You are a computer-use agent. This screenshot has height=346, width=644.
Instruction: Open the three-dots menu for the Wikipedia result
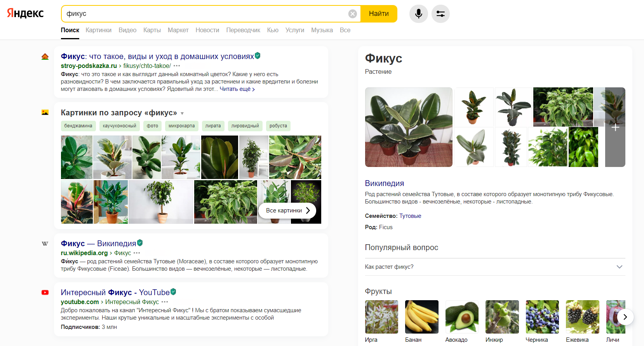pyautogui.click(x=137, y=253)
